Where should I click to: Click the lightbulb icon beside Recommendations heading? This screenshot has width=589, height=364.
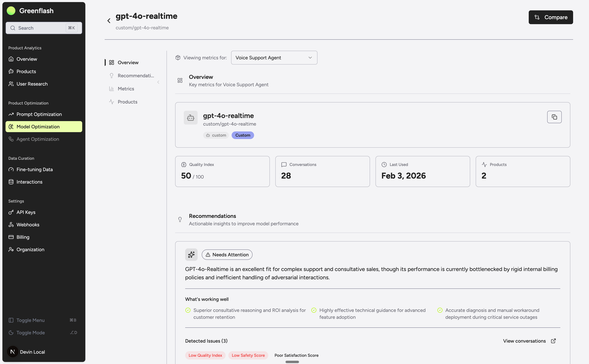[x=180, y=219]
